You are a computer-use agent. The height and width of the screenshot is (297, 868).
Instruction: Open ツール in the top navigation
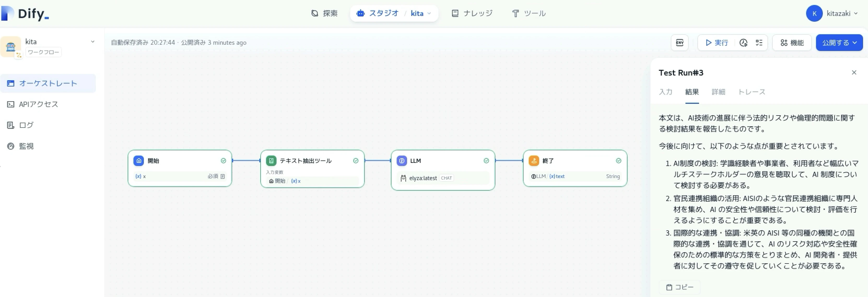(529, 14)
